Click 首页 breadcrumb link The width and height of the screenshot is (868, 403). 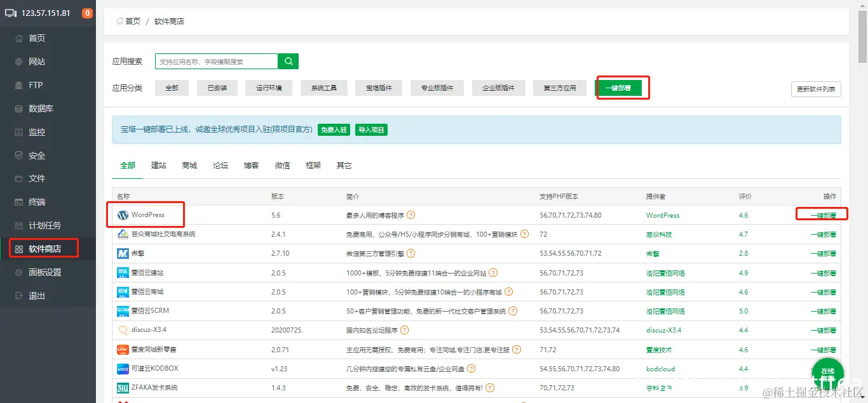point(133,21)
